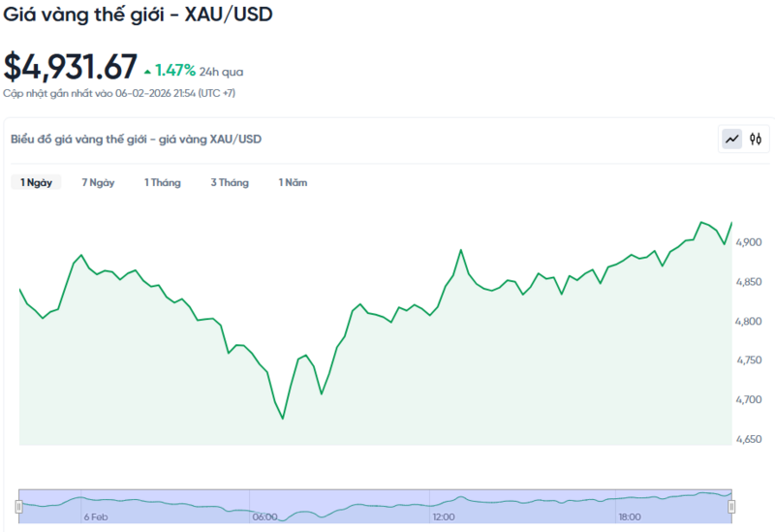Screen dimensions: 775x532
Task: Click the right handle of the range navigator
Action: (x=731, y=506)
